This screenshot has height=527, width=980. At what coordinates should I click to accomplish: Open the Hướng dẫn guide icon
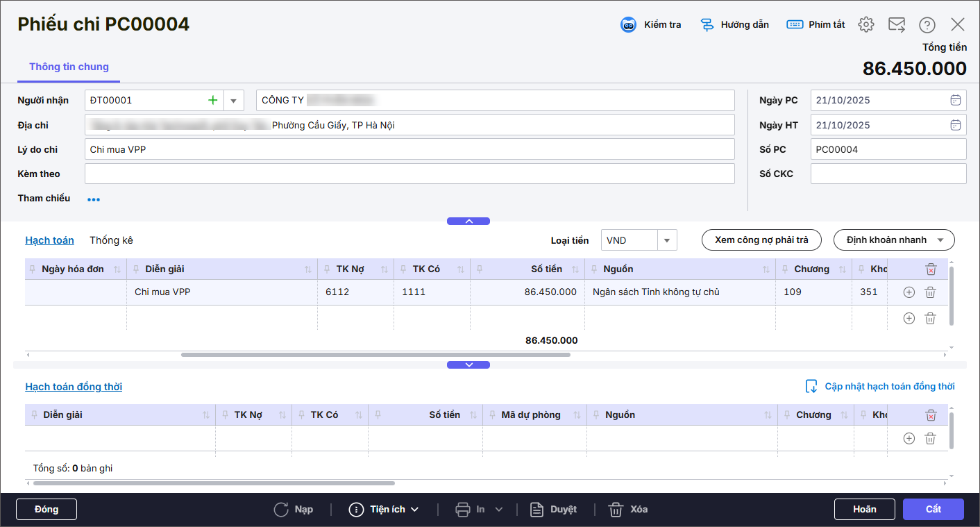707,25
